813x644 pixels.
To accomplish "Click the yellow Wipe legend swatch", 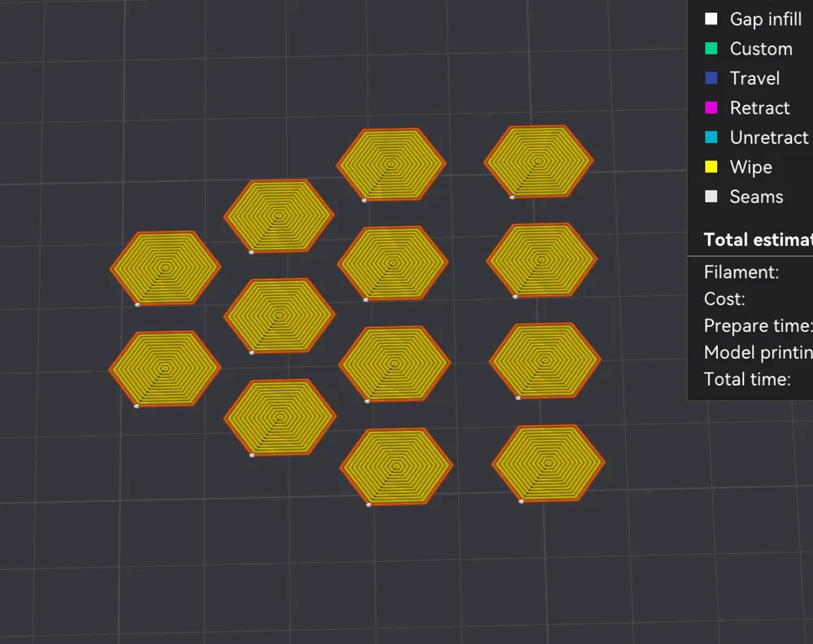I will click(711, 168).
